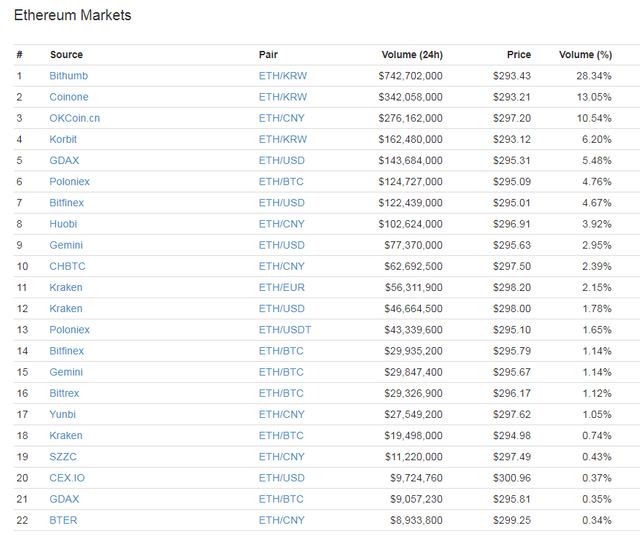
Task: Open ETH/BTC pair for Bittrex
Action: (x=281, y=393)
